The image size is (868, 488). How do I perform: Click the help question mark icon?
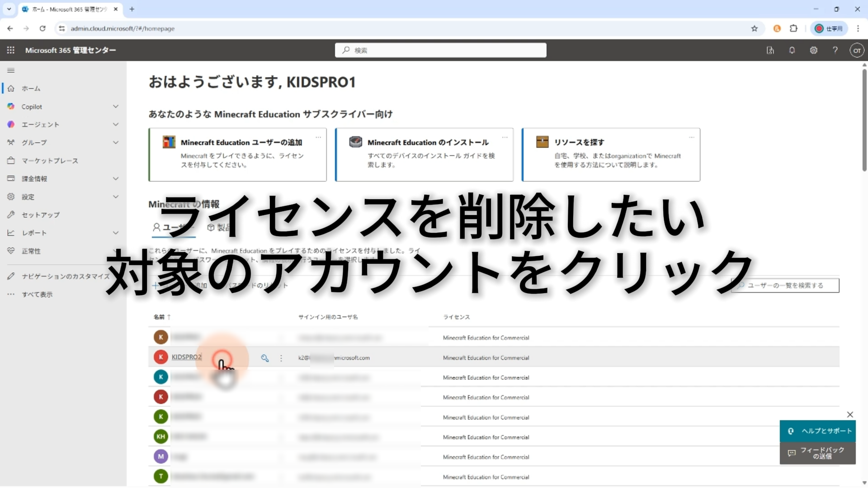click(835, 50)
